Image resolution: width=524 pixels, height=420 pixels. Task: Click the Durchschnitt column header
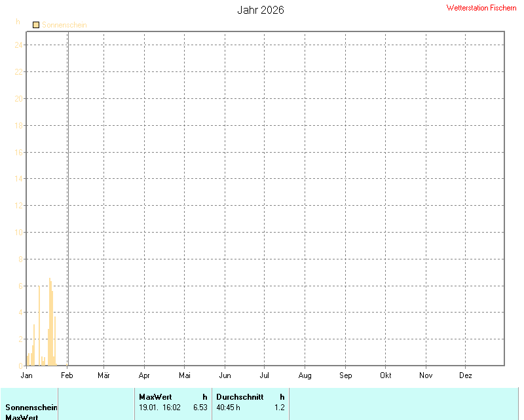(240, 396)
